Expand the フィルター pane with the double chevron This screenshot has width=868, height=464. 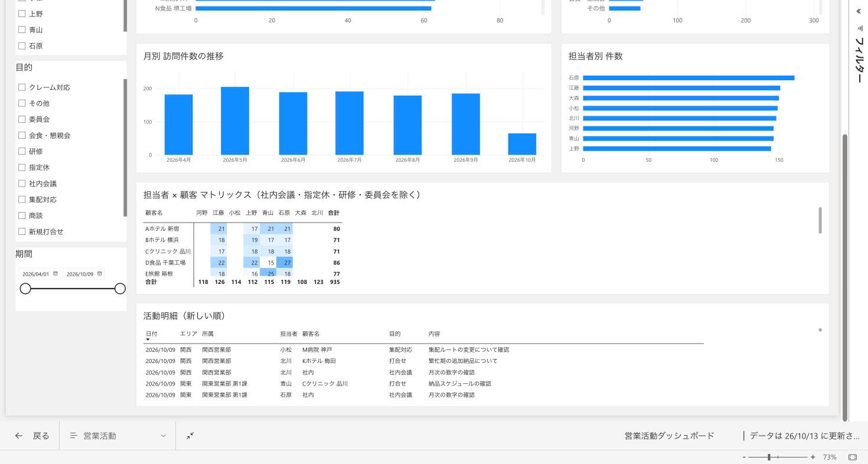pos(858,11)
